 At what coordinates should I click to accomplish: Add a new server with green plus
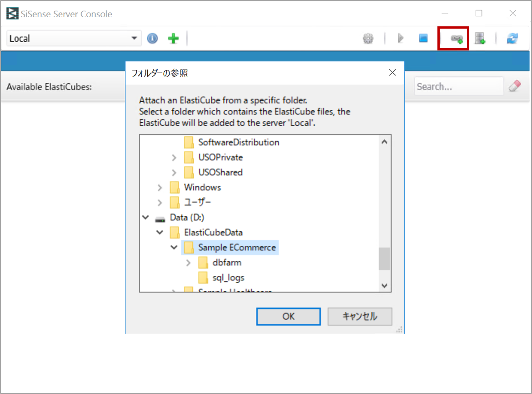click(173, 38)
